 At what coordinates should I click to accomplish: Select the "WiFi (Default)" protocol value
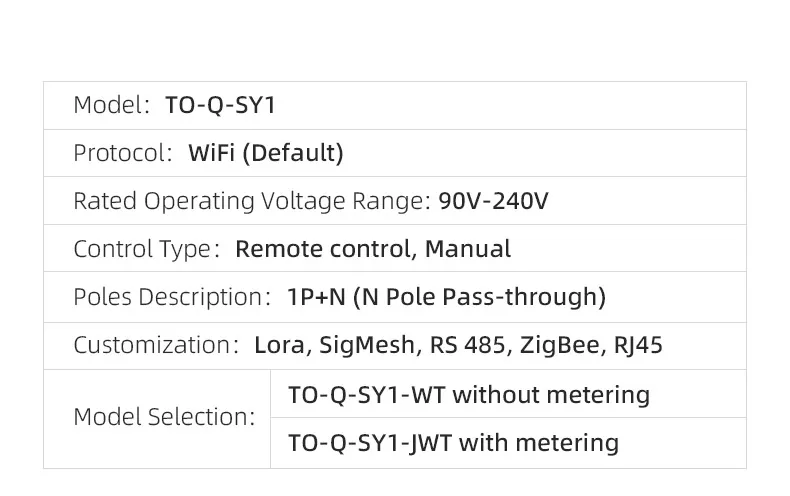266,153
